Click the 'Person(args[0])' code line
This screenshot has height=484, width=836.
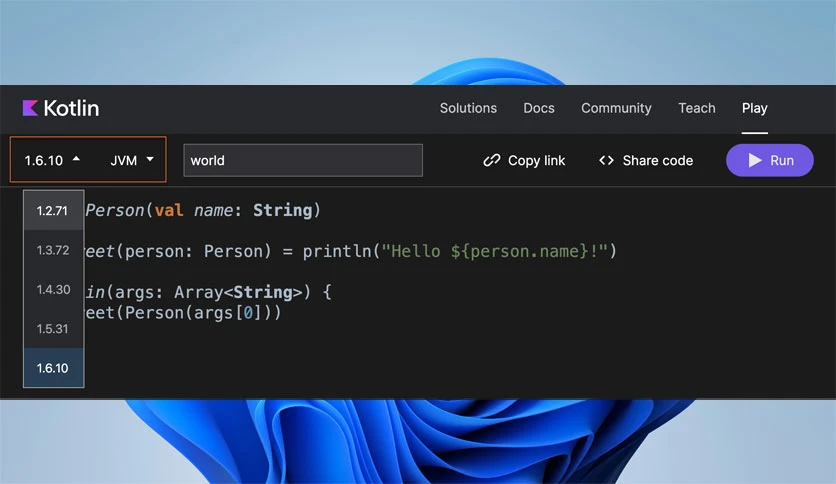(183, 313)
